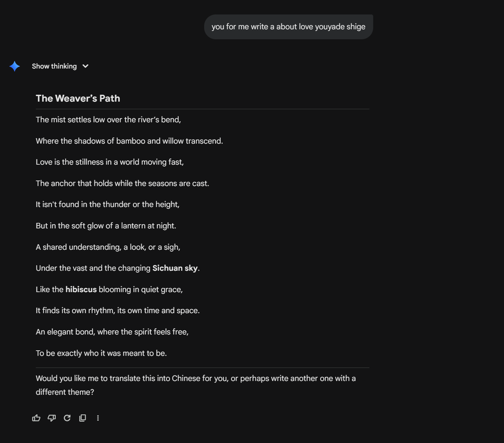Click the thumbs down bad response icon

click(52, 418)
